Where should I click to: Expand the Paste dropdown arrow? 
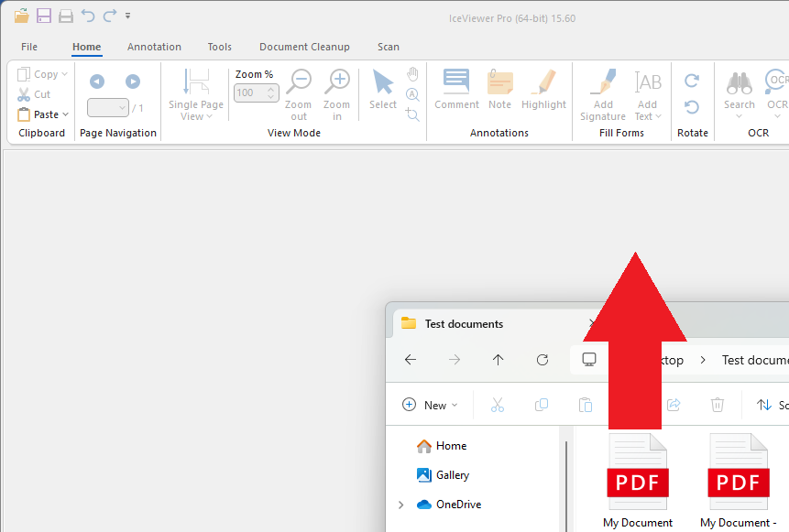[65, 114]
